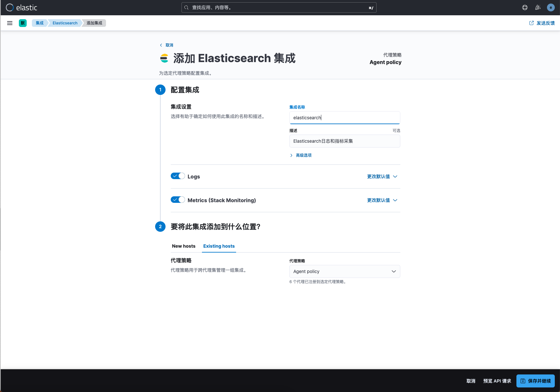
Task: Open the newsfeed celebration icon
Action: pos(538,7)
